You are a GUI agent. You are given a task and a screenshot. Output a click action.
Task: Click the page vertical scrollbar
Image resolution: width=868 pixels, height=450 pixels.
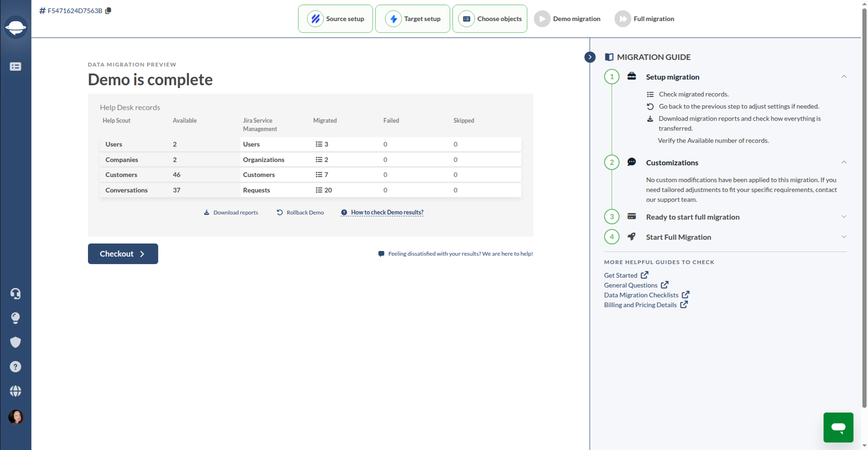click(865, 207)
